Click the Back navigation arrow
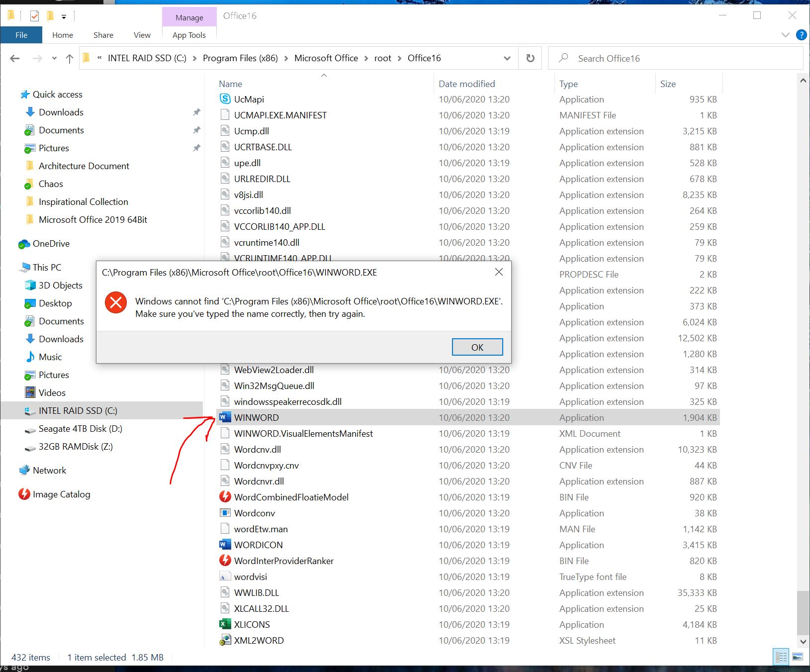This screenshot has height=672, width=810. click(15, 58)
